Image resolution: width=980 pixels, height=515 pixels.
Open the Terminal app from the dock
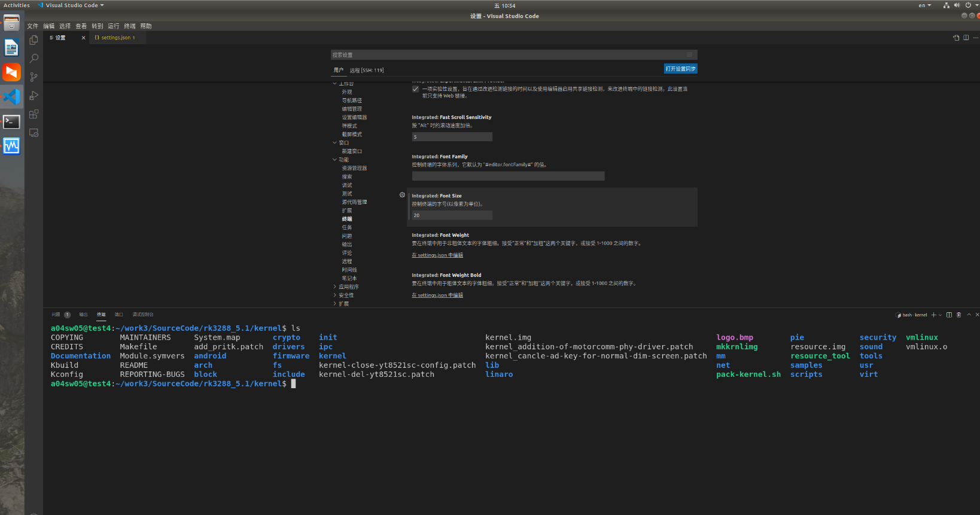[x=11, y=121]
